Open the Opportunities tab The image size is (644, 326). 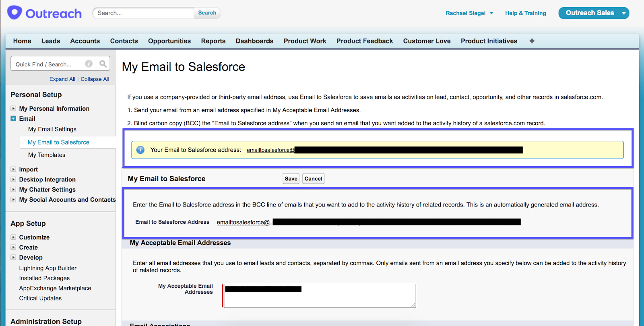[169, 41]
